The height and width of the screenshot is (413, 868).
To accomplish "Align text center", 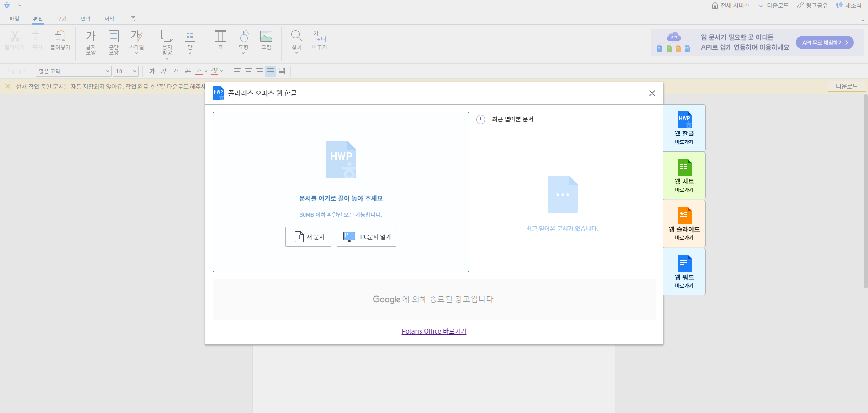I will [248, 71].
